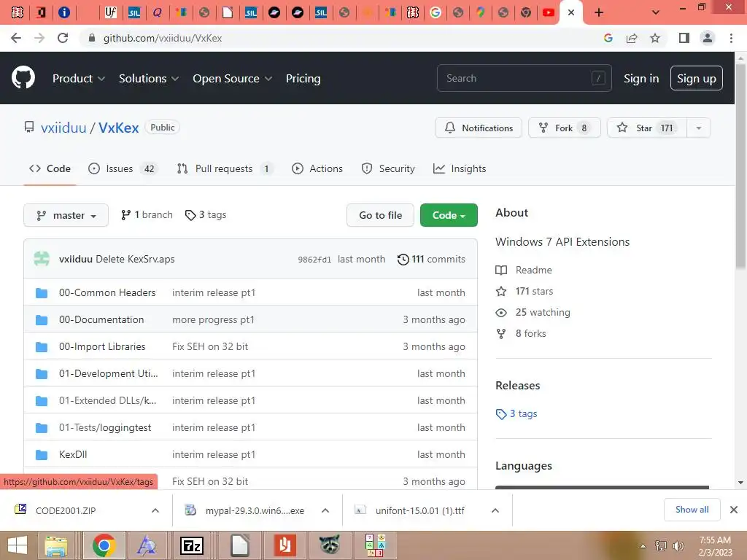Click the network tray icon
Screen dimensions: 747x560
(661, 545)
